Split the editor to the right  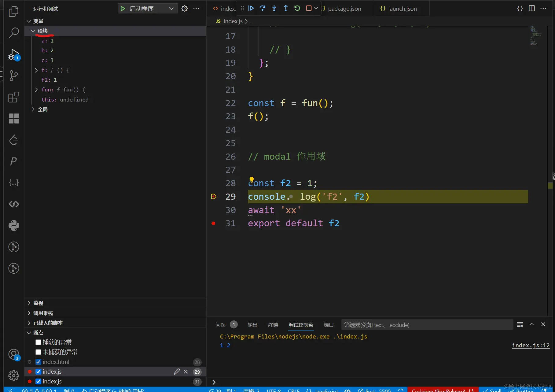point(532,8)
